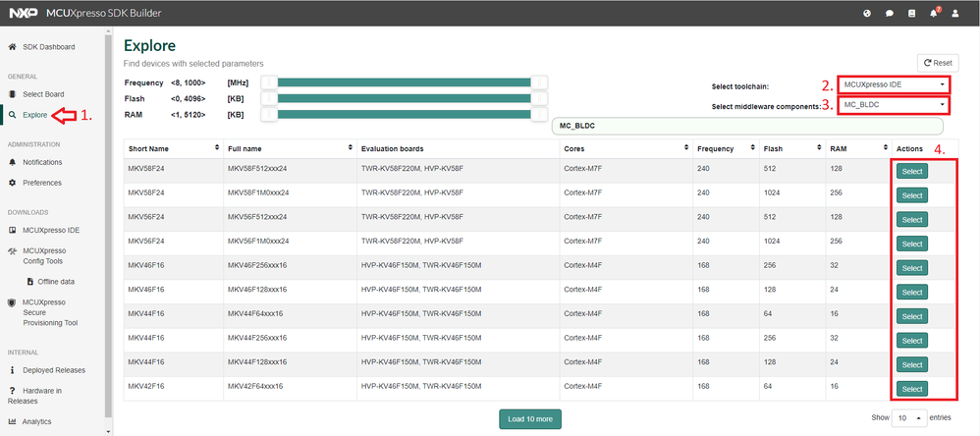Open Hardware in Releases question icon
This screenshot has width=980, height=436.
coord(12,391)
